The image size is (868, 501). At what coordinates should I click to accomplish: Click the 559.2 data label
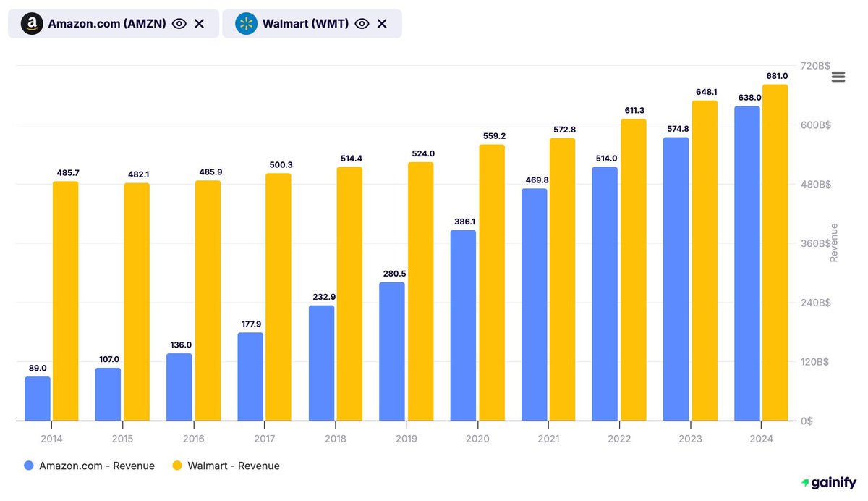pyautogui.click(x=493, y=136)
